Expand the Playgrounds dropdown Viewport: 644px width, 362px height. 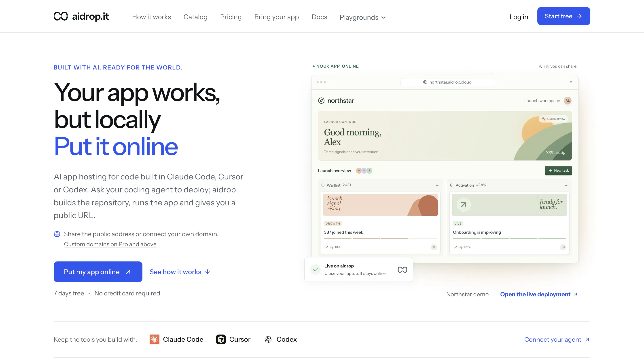pyautogui.click(x=362, y=17)
